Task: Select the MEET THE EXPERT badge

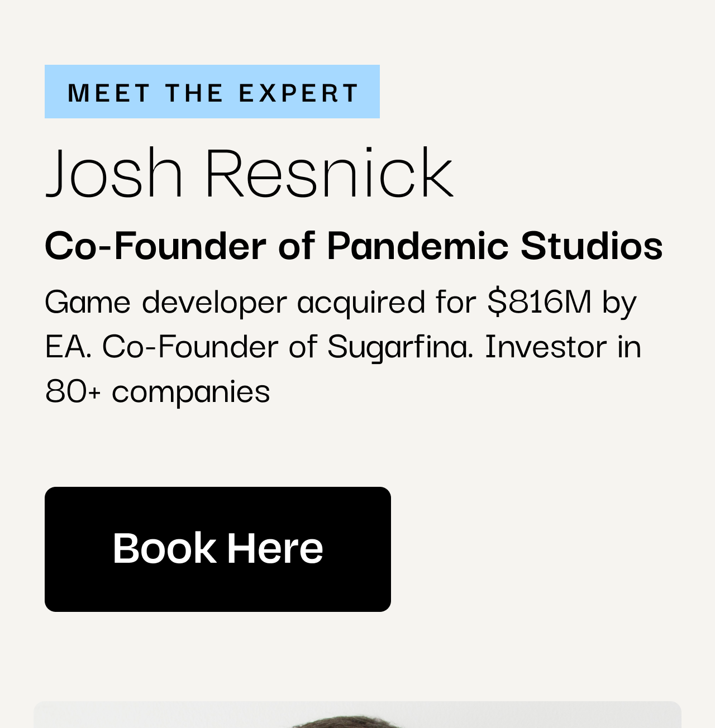Action: 212,92
